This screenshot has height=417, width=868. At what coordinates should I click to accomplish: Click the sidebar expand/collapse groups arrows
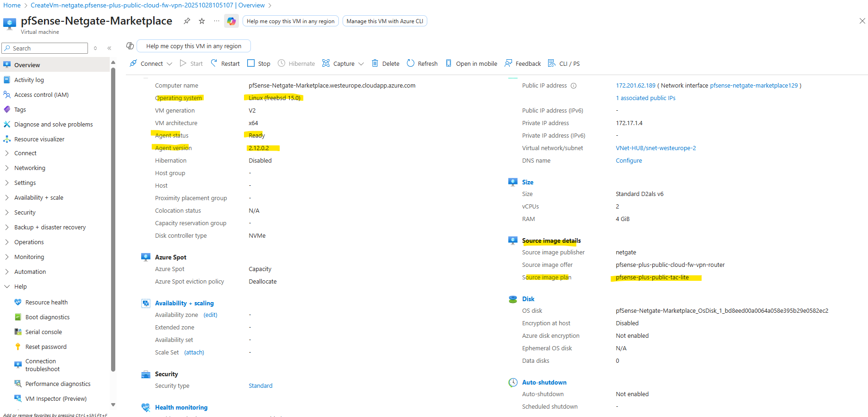(95, 48)
